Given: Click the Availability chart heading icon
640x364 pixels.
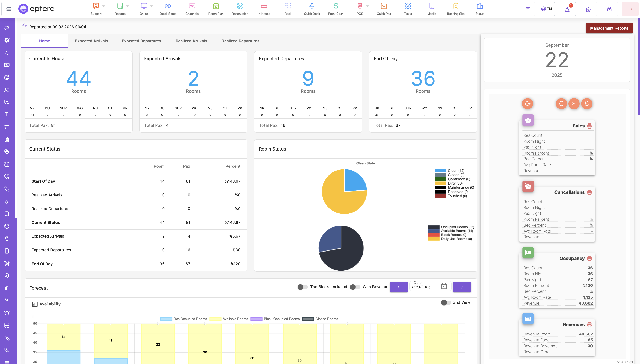Looking at the screenshot, I should click(35, 304).
